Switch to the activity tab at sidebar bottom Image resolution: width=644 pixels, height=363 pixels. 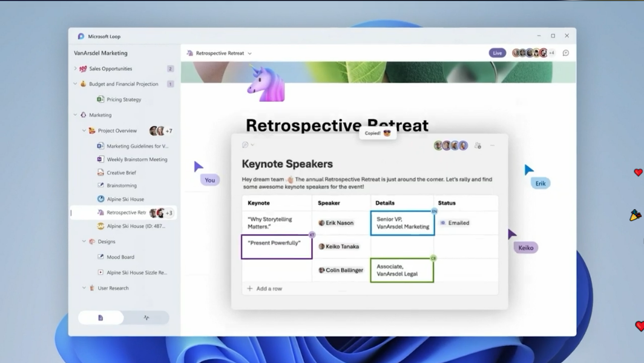pos(146,318)
